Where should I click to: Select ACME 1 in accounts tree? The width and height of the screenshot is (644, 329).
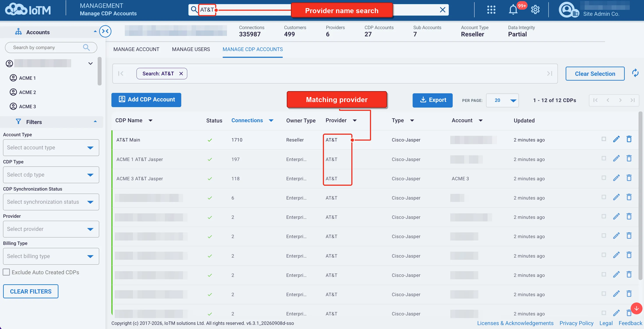[27, 78]
